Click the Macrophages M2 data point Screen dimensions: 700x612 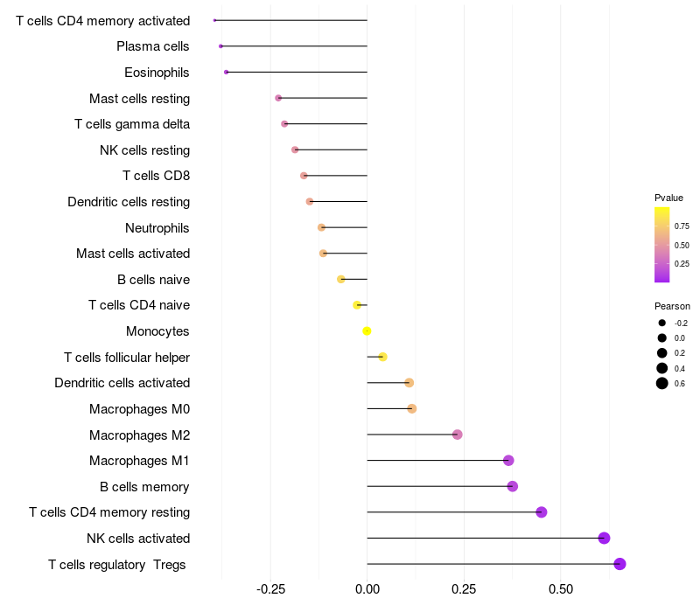[457, 435]
